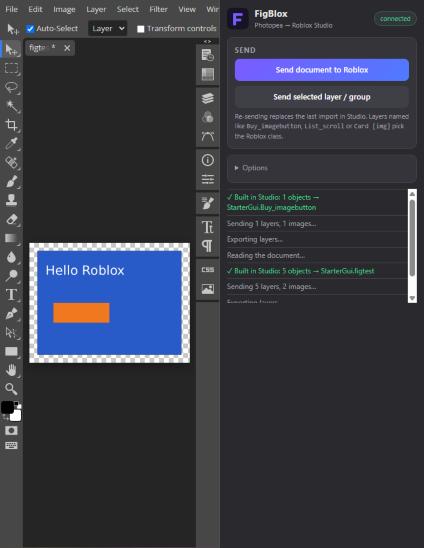424x548 pixels.
Task: Select the Move tool in the toolbar
Action: pos(11,49)
